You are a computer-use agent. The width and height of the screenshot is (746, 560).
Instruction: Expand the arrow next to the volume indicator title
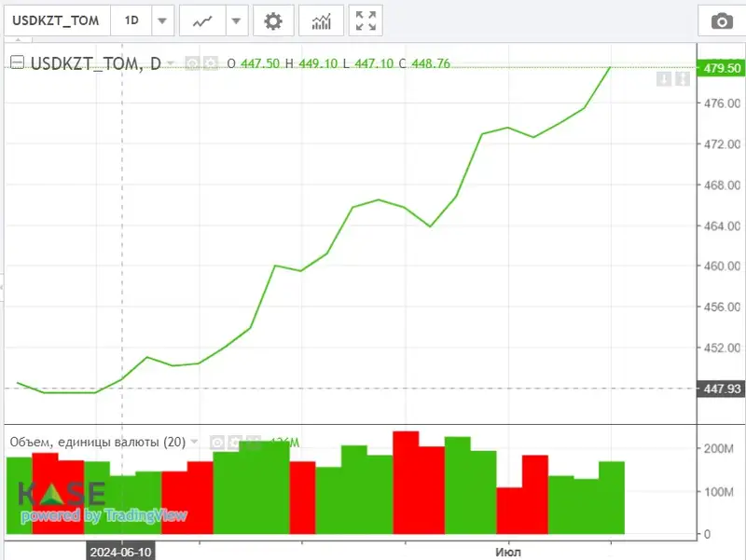coord(195,442)
